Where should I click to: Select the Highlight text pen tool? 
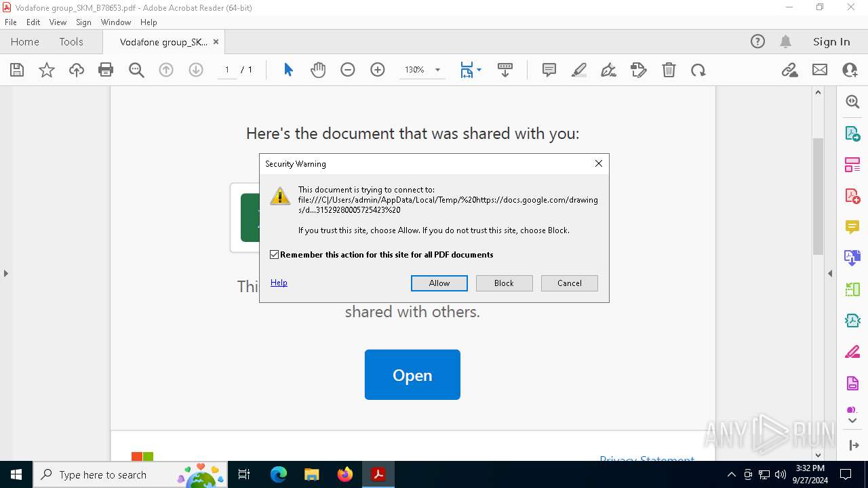tap(579, 70)
